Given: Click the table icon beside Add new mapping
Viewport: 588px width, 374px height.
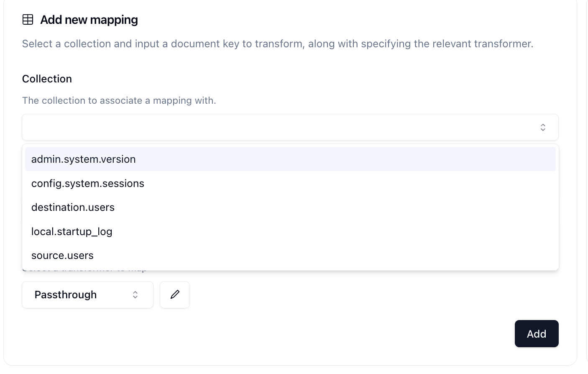Looking at the screenshot, I should [x=28, y=20].
